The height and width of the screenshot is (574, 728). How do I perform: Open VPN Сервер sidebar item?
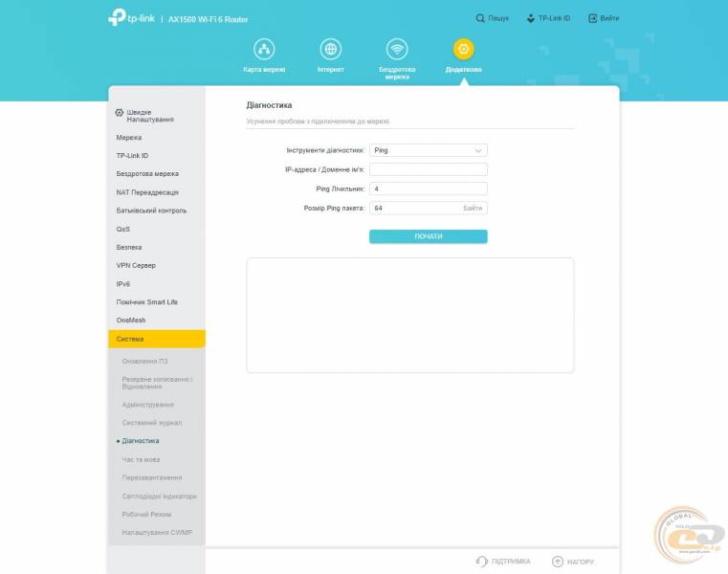(x=136, y=265)
